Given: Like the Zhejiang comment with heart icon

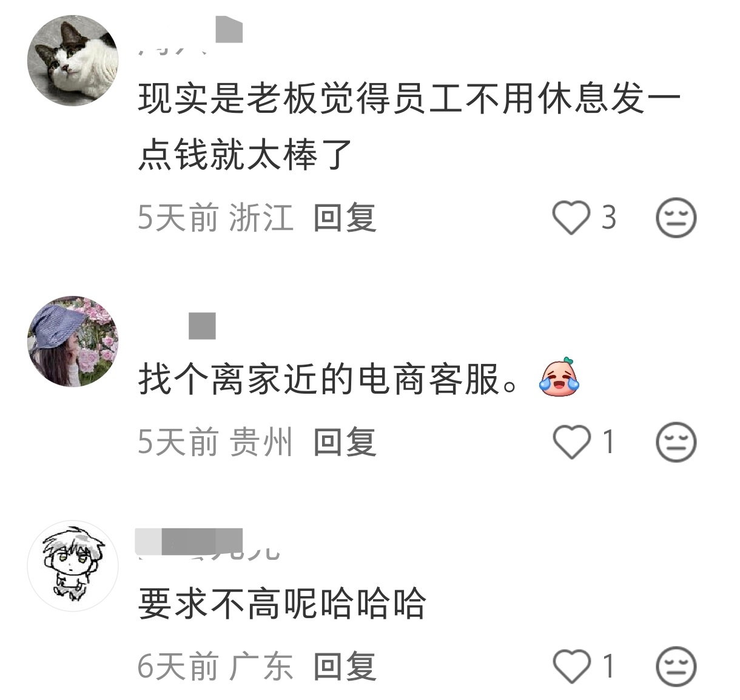Looking at the screenshot, I should [x=571, y=217].
